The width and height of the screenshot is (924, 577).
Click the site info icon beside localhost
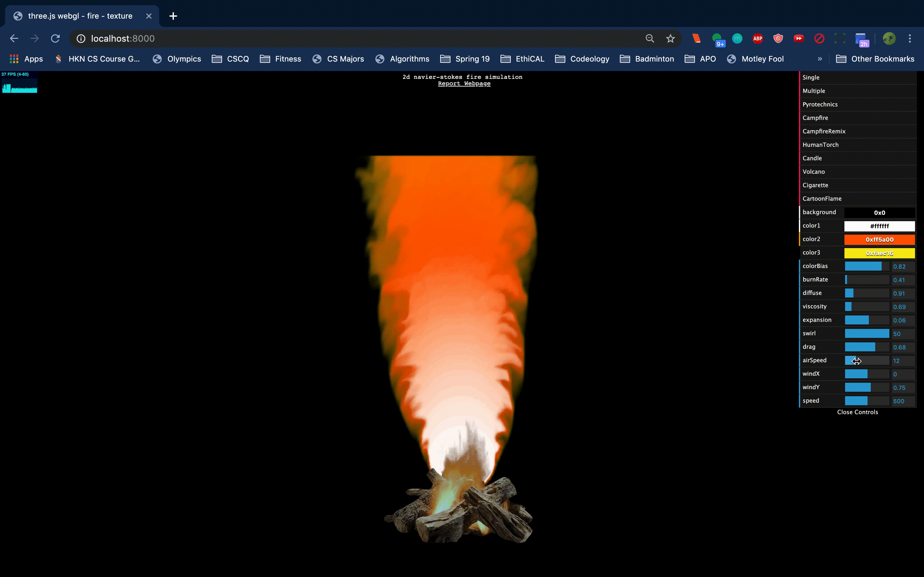(81, 38)
